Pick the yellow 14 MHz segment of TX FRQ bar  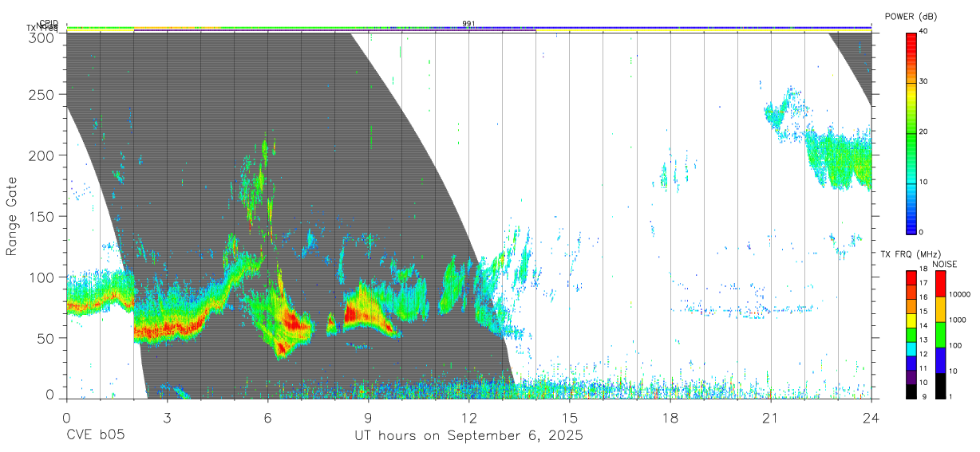[911, 320]
